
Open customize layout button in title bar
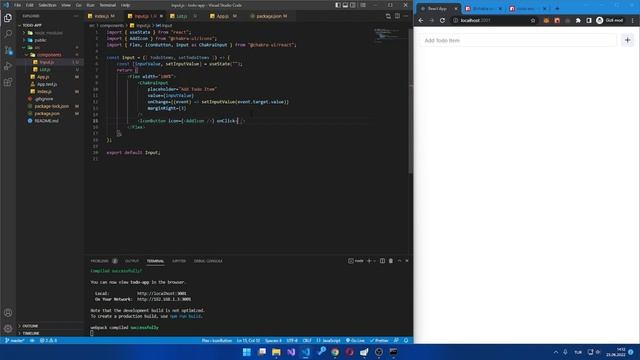[x=363, y=5]
